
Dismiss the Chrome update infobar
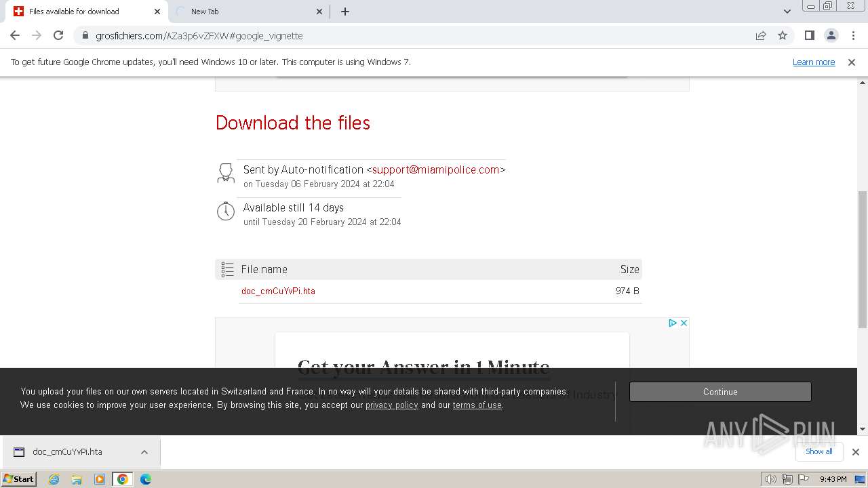(852, 62)
